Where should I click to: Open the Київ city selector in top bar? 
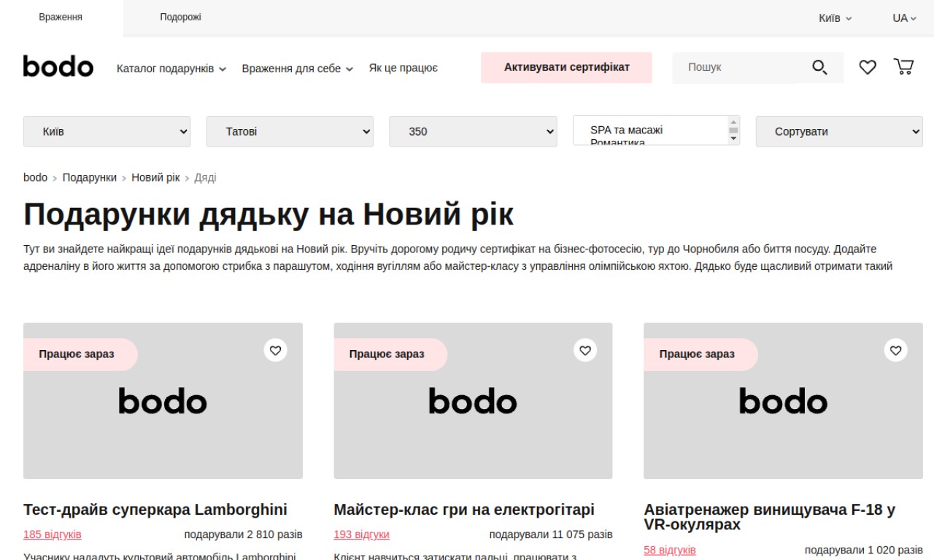(835, 18)
